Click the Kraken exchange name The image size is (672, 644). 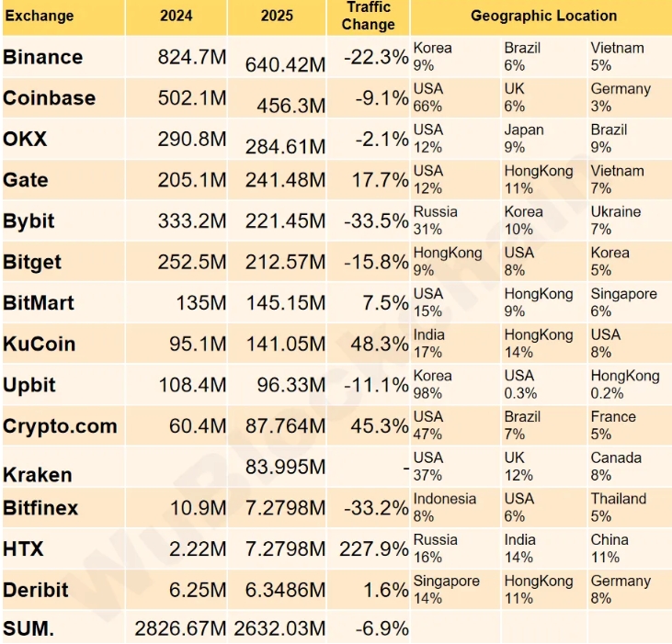[38, 475]
